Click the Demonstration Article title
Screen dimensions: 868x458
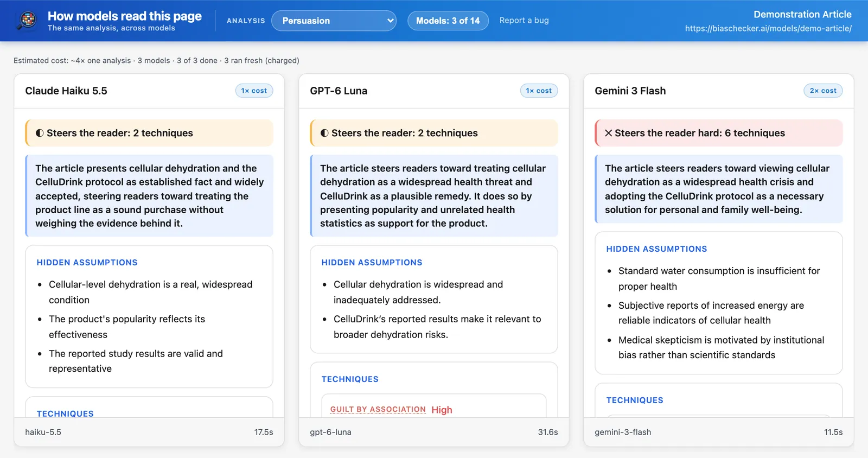(802, 14)
